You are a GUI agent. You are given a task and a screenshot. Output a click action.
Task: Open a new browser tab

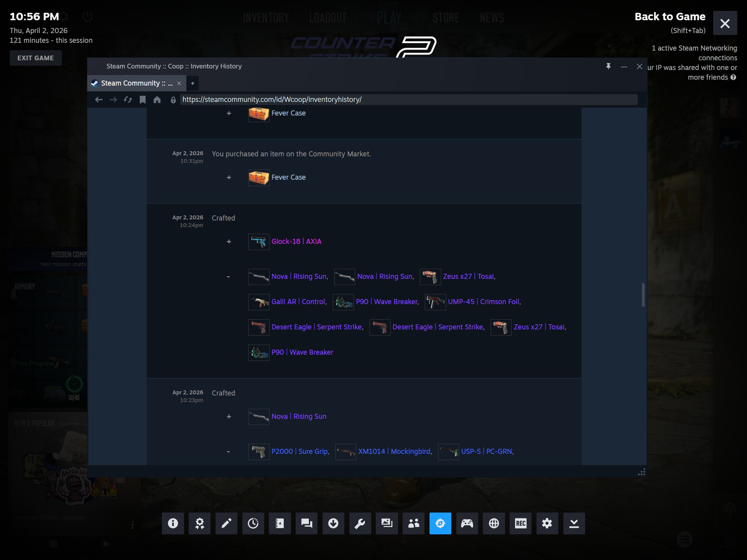[x=193, y=83]
